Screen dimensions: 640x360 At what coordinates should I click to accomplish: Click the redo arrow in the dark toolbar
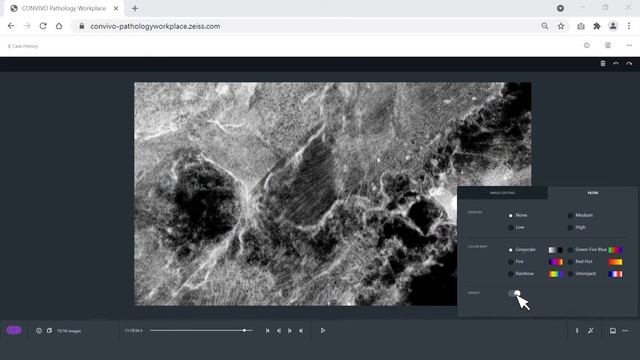click(x=629, y=64)
